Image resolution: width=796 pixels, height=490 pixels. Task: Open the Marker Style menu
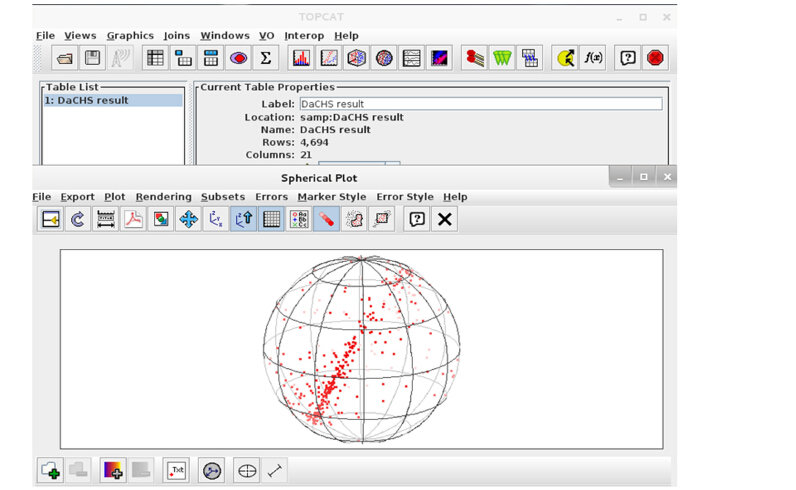331,197
